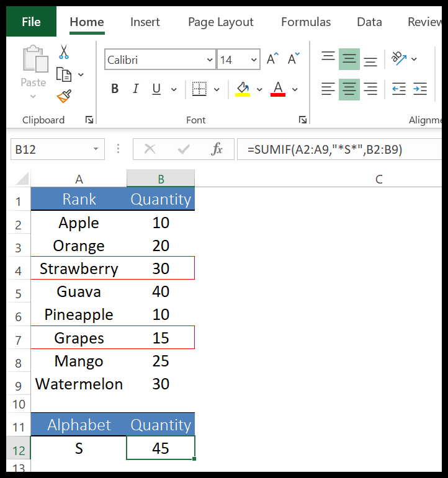
Task: Open Name Box dropdown arrow
Action: tap(96, 149)
